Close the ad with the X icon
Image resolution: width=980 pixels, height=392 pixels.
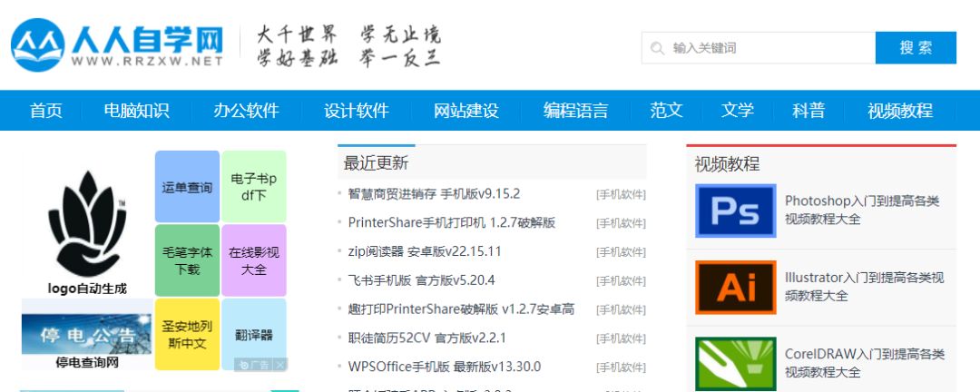(x=280, y=365)
